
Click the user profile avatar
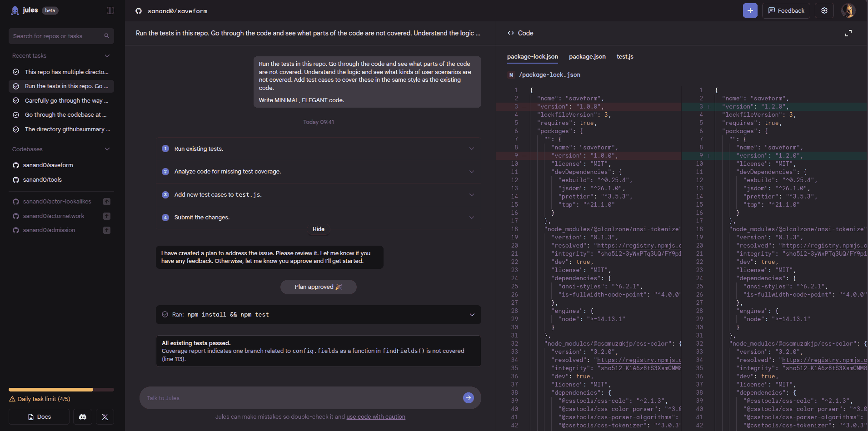(848, 10)
